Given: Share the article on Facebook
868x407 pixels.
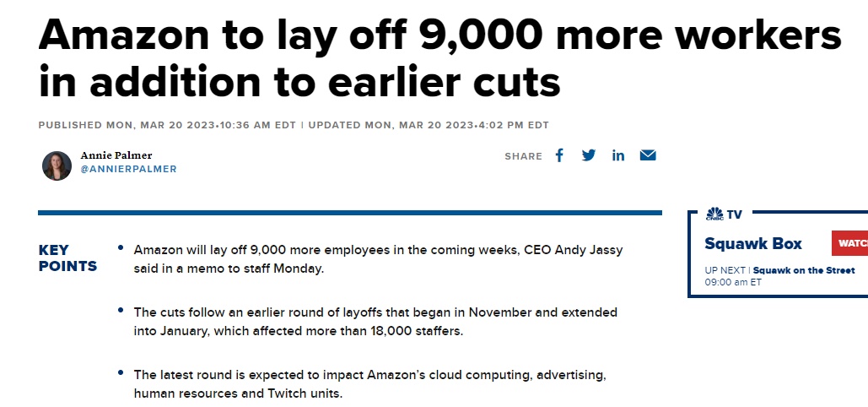Looking at the screenshot, I should click(559, 155).
